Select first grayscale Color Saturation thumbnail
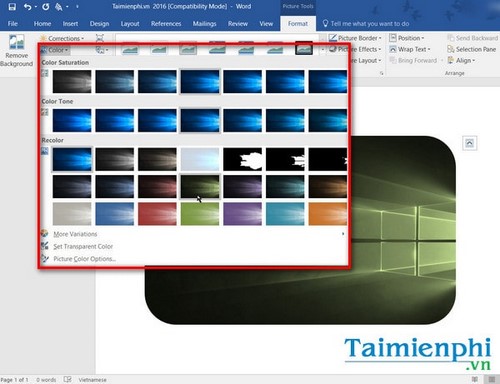This screenshot has width=500, height=384. pyautogui.click(x=72, y=81)
